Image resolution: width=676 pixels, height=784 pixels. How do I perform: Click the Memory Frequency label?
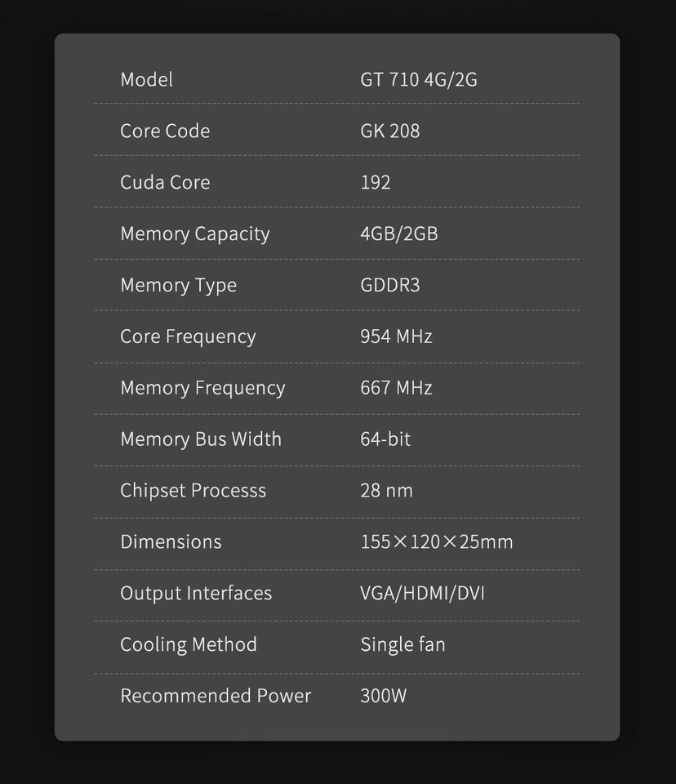click(x=202, y=389)
